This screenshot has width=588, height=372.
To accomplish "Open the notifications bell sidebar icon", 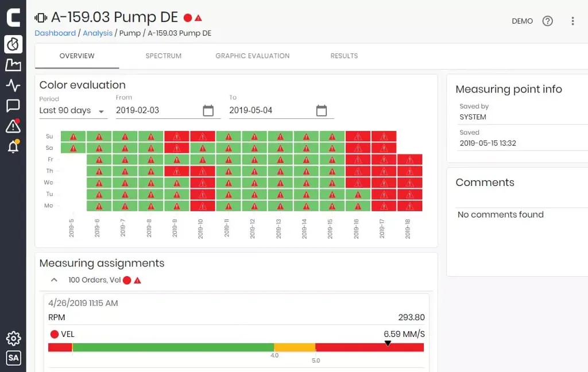I will click(x=13, y=147).
